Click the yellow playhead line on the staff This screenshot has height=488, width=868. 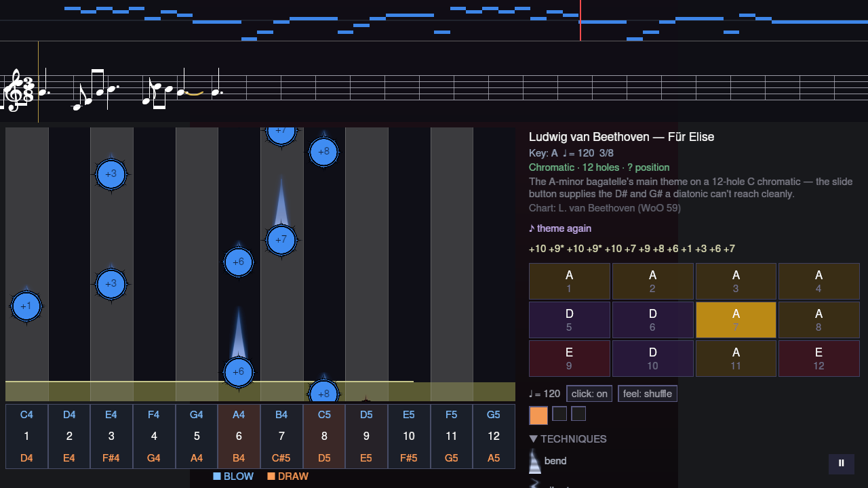[x=38, y=82]
